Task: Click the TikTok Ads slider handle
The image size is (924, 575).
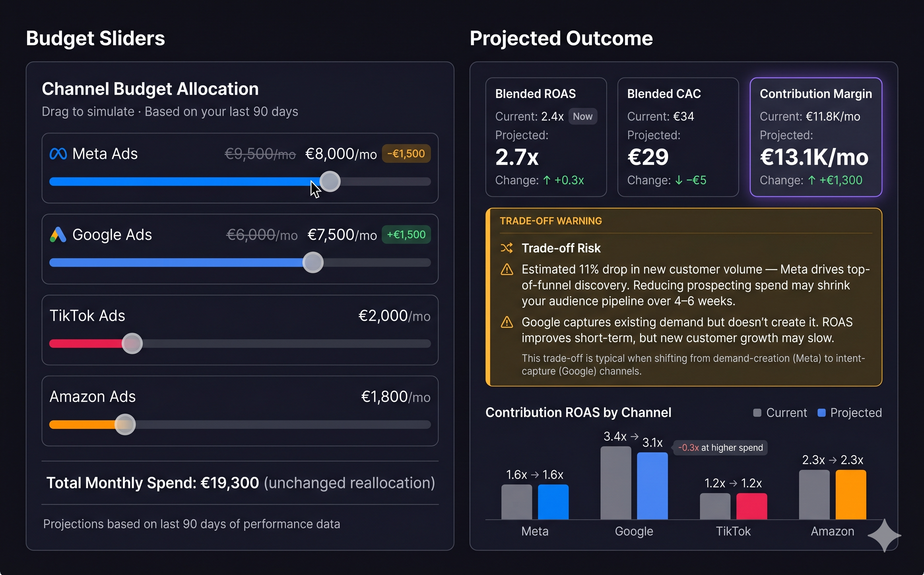Action: pyautogui.click(x=132, y=344)
